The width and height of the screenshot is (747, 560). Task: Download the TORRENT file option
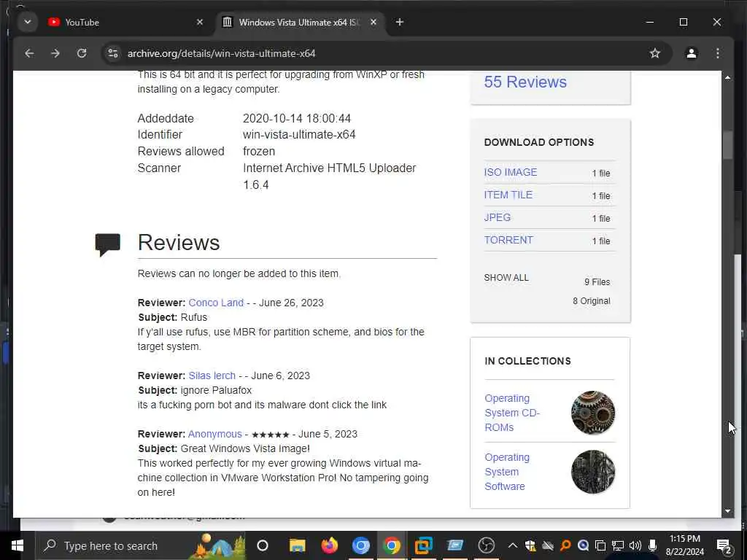508,240
